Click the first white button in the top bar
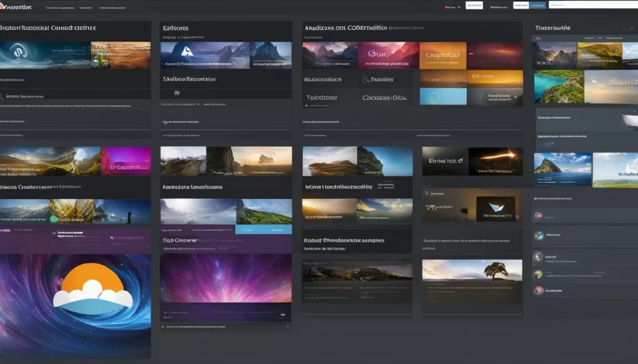The width and height of the screenshot is (638, 364). click(x=474, y=6)
